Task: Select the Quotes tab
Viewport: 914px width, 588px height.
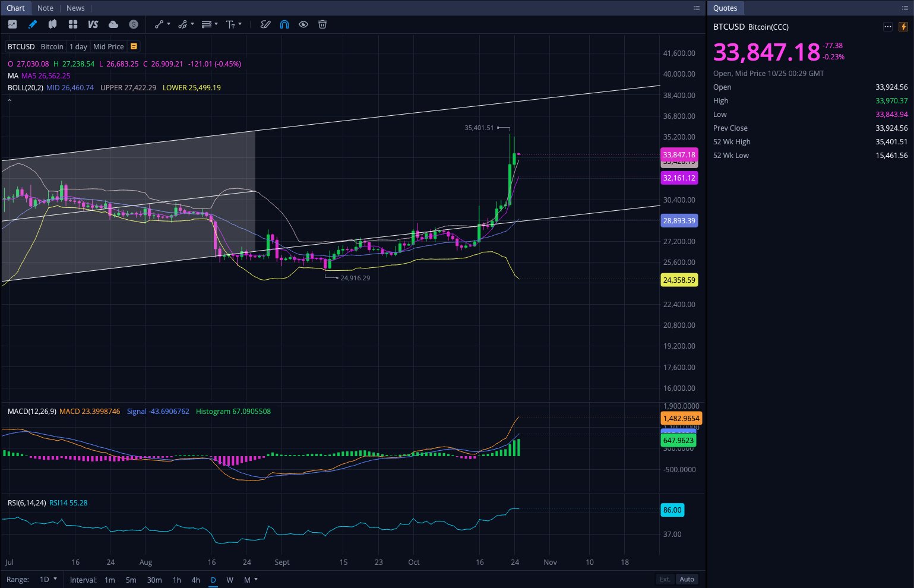Action: (x=725, y=8)
